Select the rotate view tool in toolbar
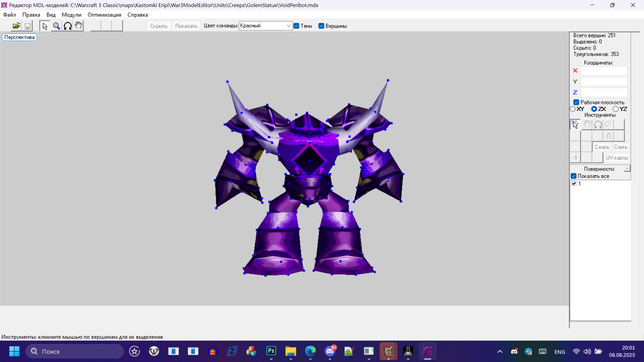This screenshot has height=362, width=644. [x=67, y=26]
